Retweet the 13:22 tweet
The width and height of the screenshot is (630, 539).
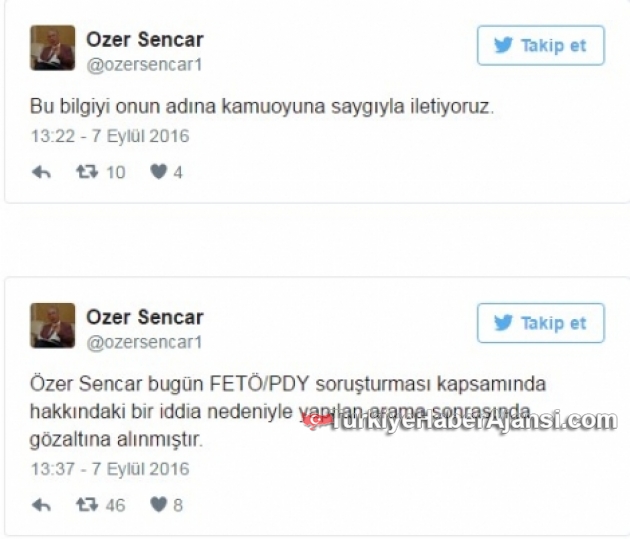click(x=87, y=172)
